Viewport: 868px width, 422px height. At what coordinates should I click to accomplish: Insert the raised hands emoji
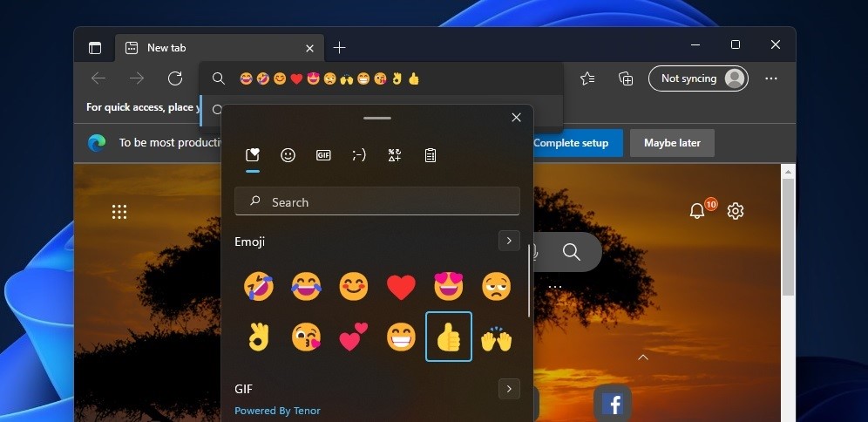pyautogui.click(x=496, y=337)
